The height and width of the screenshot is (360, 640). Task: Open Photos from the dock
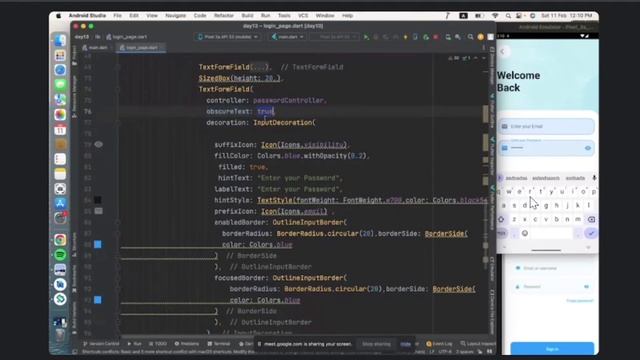tap(60, 115)
